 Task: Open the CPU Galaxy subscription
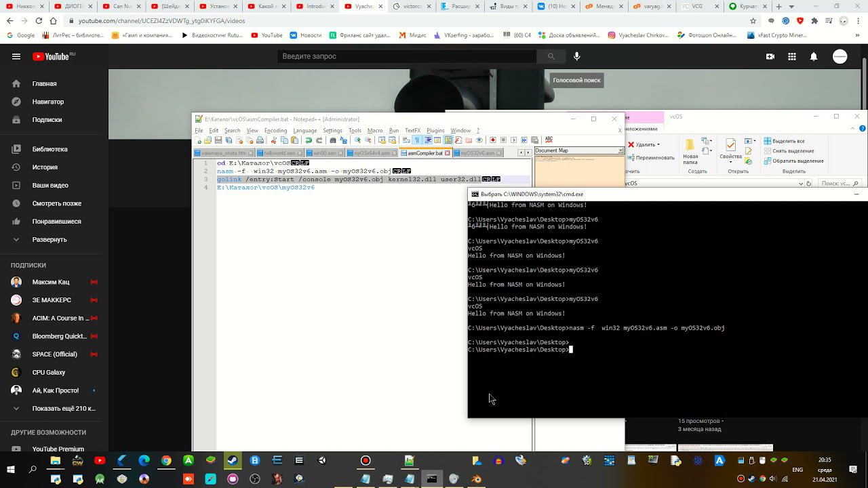[x=54, y=372]
